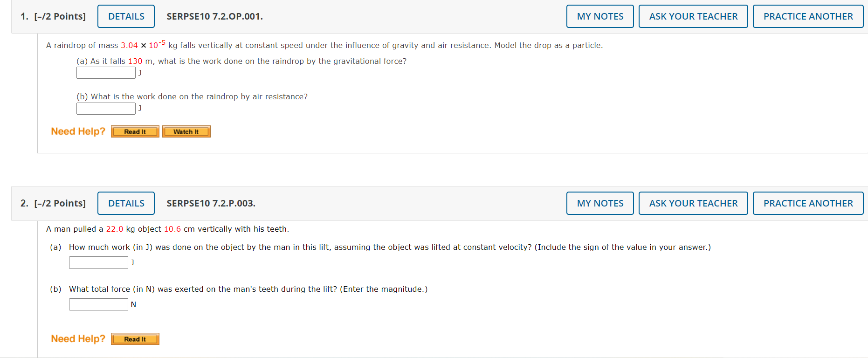This screenshot has height=358, width=868.
Task: Select the gravitational work answer field in part (a)
Action: pyautogui.click(x=106, y=73)
